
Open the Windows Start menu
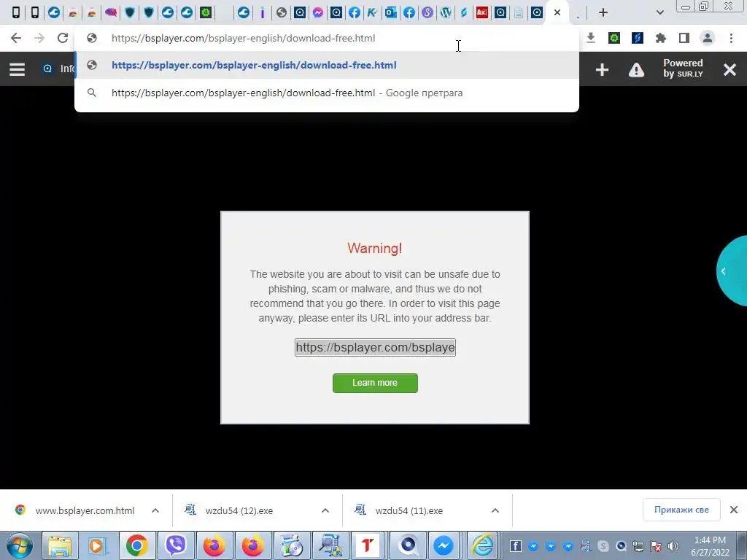(x=20, y=545)
